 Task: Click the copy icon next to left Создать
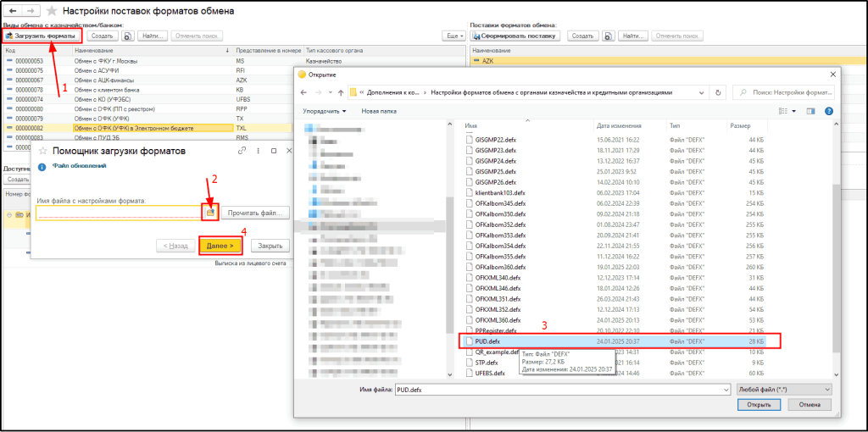127,36
